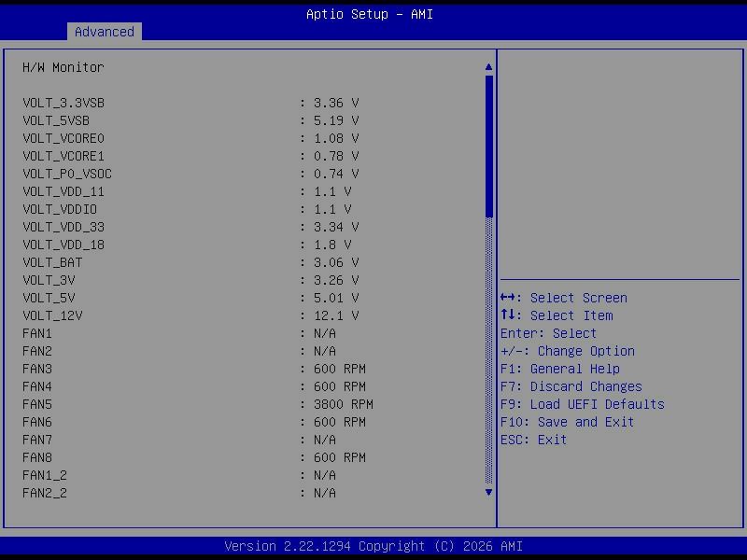Image resolution: width=747 pixels, height=560 pixels.
Task: Select the FAN1 row label
Action: coord(37,333)
